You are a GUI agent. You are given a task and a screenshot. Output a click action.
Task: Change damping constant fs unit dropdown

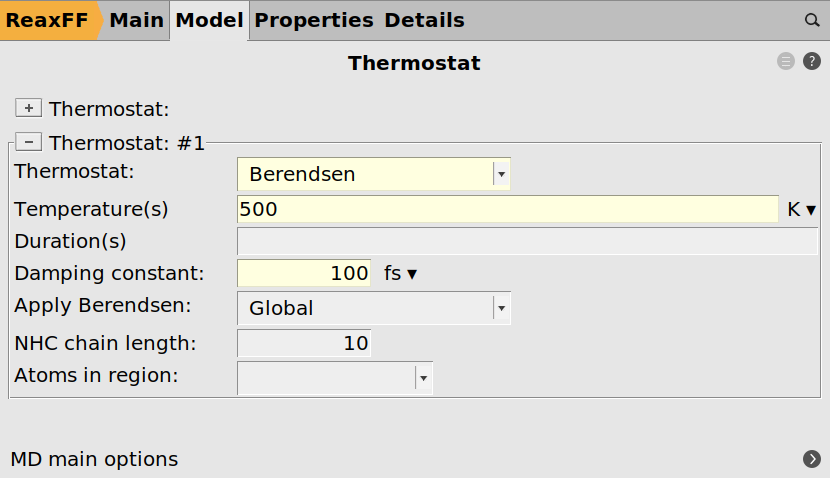(400, 273)
